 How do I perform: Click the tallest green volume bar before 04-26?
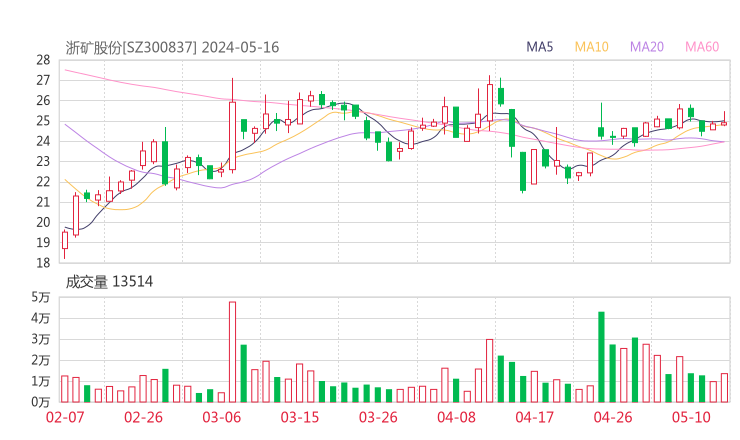tap(601, 357)
